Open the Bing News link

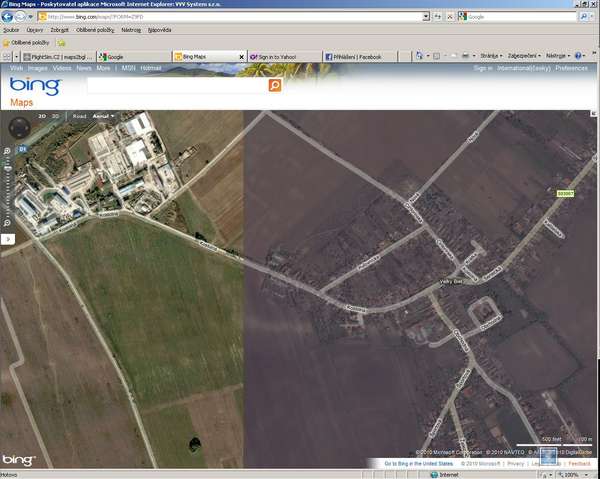(x=84, y=68)
